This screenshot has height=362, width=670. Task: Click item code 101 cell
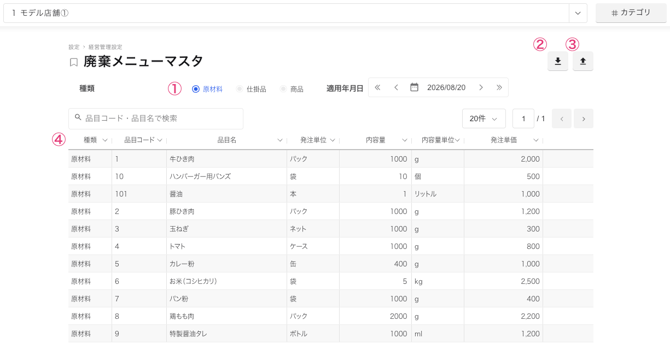pos(139,194)
